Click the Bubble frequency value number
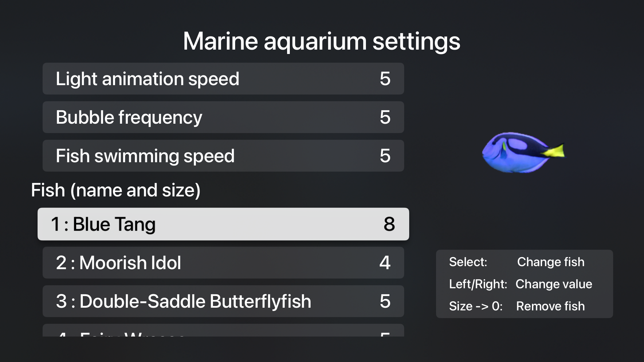The height and width of the screenshot is (362, 644). (385, 117)
